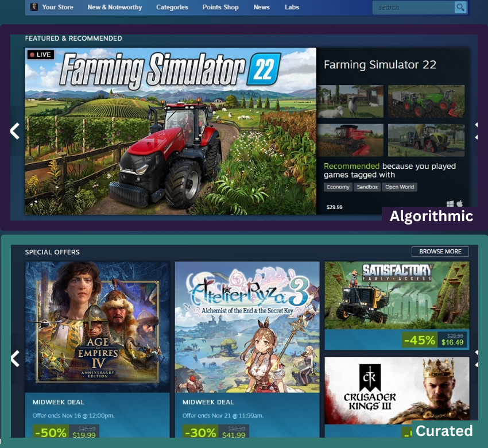Show previous special offers with left arrow
Image resolution: width=488 pixels, height=448 pixels.
pyautogui.click(x=15, y=358)
